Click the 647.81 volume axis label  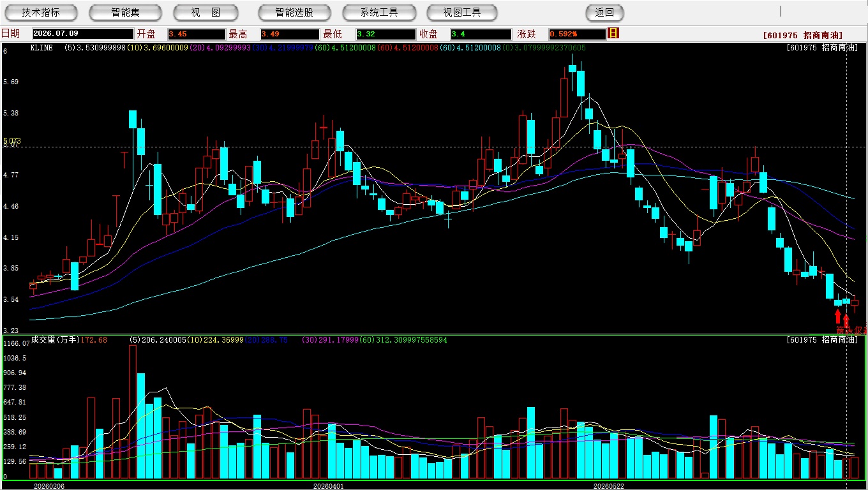[14, 403]
